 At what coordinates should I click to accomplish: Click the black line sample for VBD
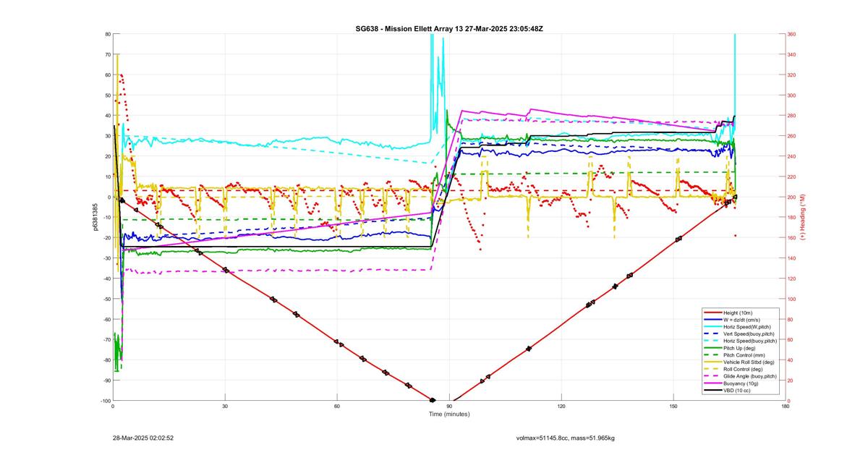[x=713, y=391]
